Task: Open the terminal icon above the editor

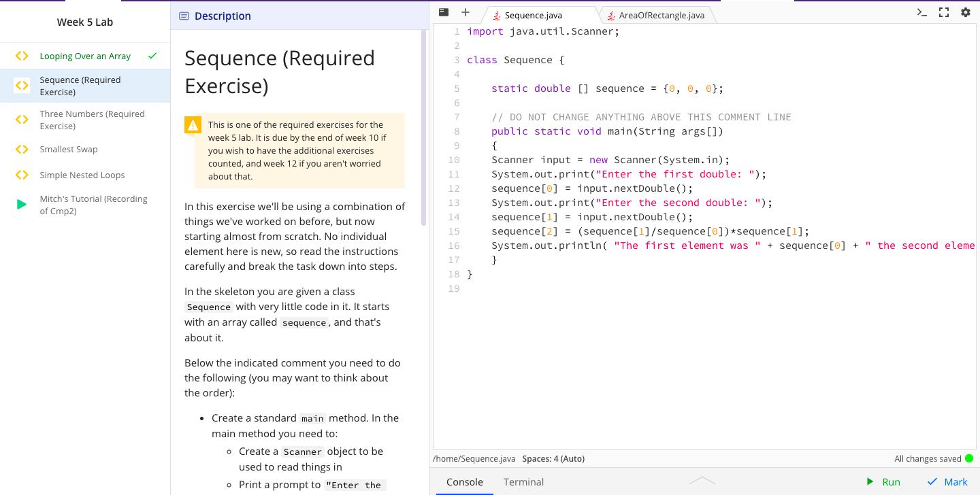Action: click(x=921, y=12)
